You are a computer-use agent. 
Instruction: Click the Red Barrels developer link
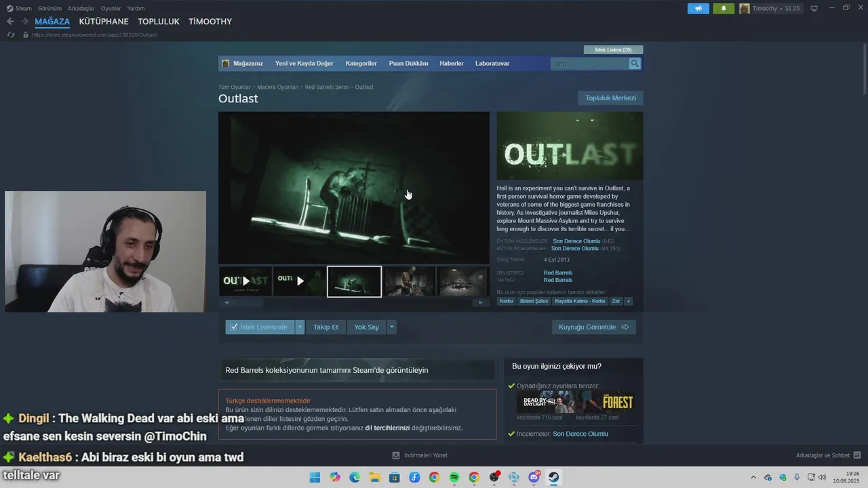tap(558, 273)
